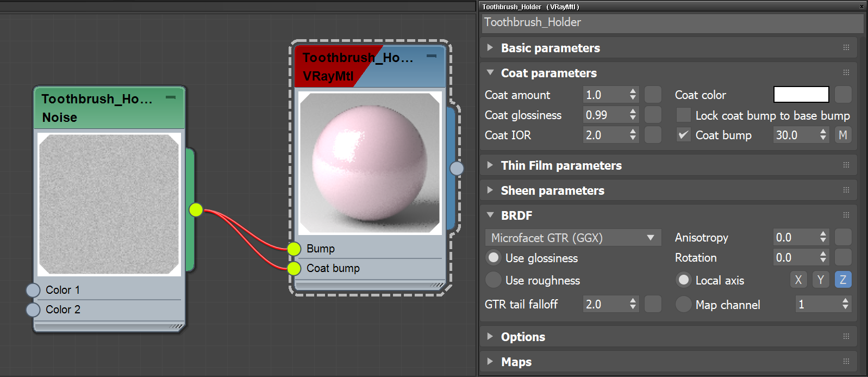
Task: Click the map slot next to GTR tail falloff
Action: pyautogui.click(x=653, y=304)
